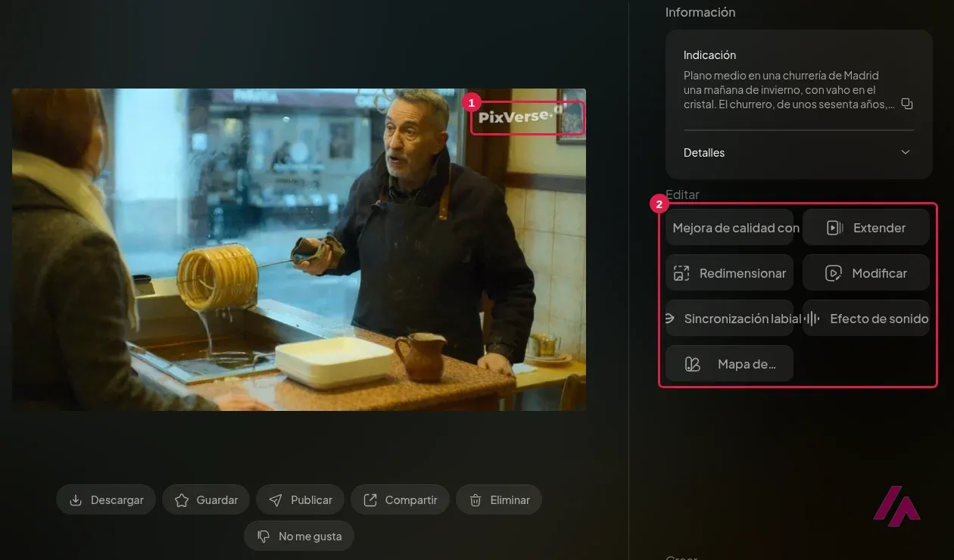
Task: Mark the video as No me gusta
Action: 299,536
